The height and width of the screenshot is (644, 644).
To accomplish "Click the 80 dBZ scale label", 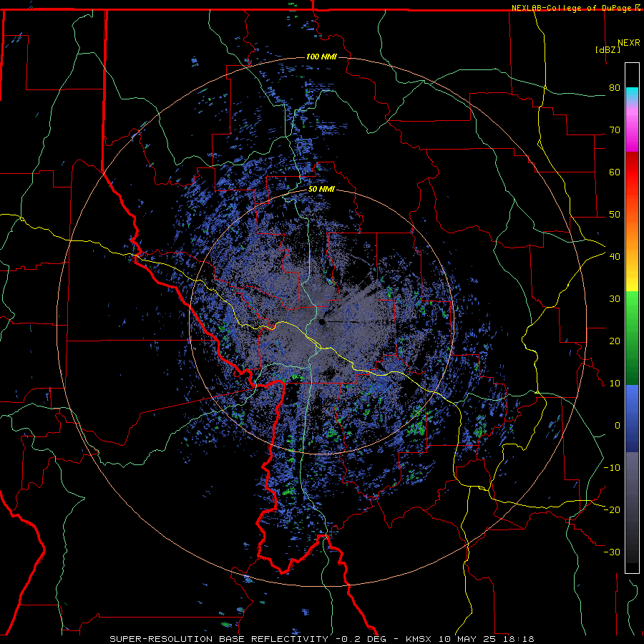I will [614, 87].
